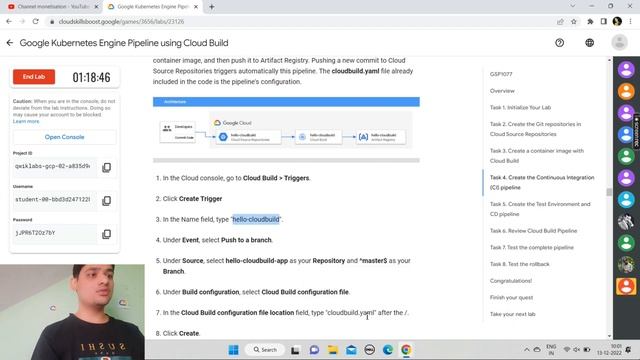Share this page from address bar
640x360 pixels.
[x=560, y=22]
